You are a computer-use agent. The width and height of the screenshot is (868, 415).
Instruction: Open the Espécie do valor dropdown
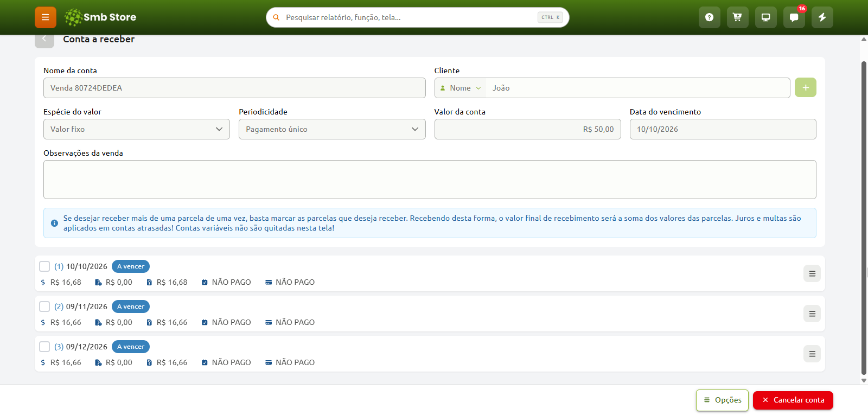[137, 129]
